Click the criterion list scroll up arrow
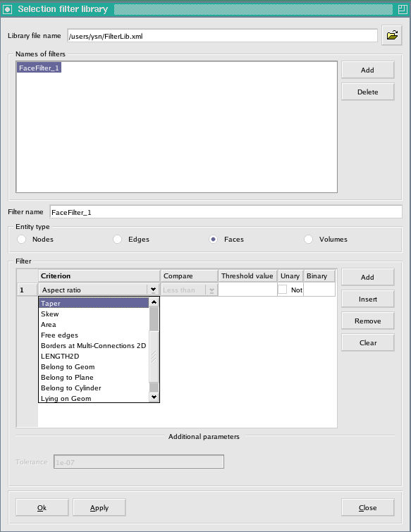The height and width of the screenshot is (532, 411). pyautogui.click(x=154, y=302)
